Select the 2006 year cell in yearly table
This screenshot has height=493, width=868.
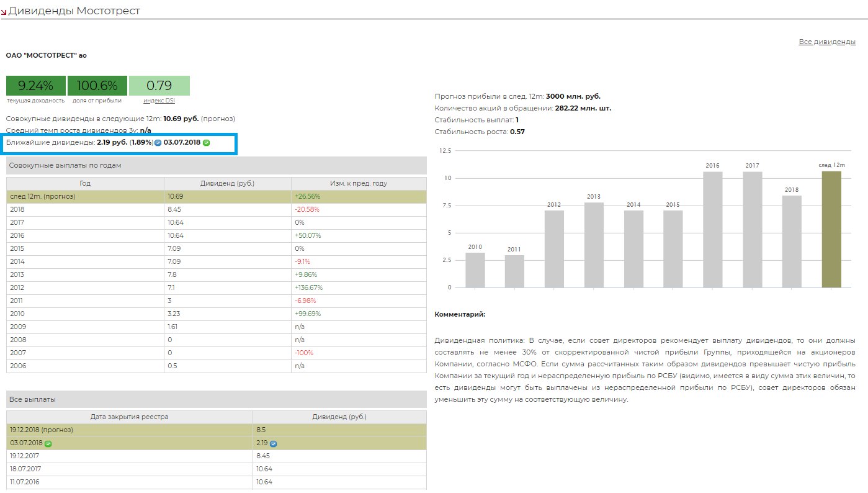85,366
